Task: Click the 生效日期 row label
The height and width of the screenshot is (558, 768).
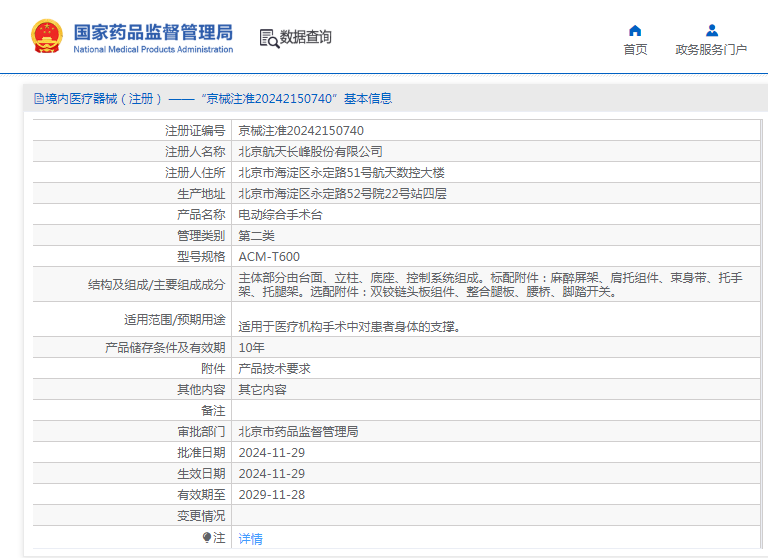Action: [201, 474]
